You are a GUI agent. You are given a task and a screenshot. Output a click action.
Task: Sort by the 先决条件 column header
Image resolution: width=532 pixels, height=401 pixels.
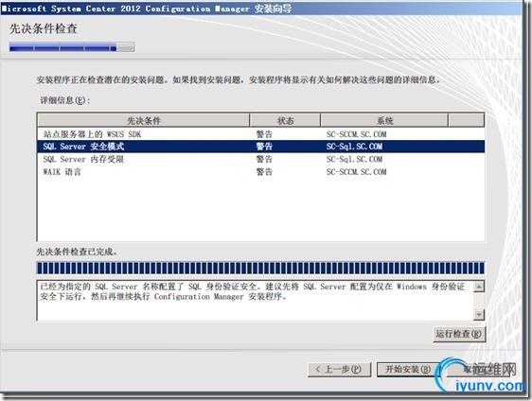(144, 120)
